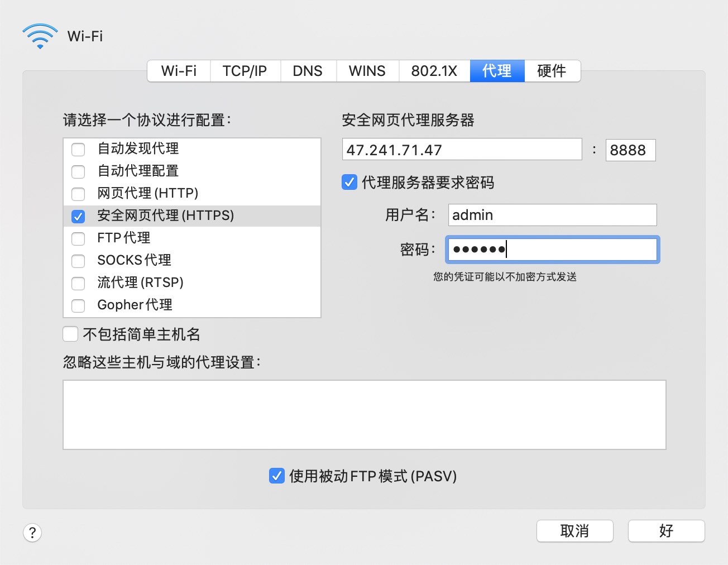728x565 pixels.
Task: Enable 自动发现代理 checkbox
Action: [78, 149]
